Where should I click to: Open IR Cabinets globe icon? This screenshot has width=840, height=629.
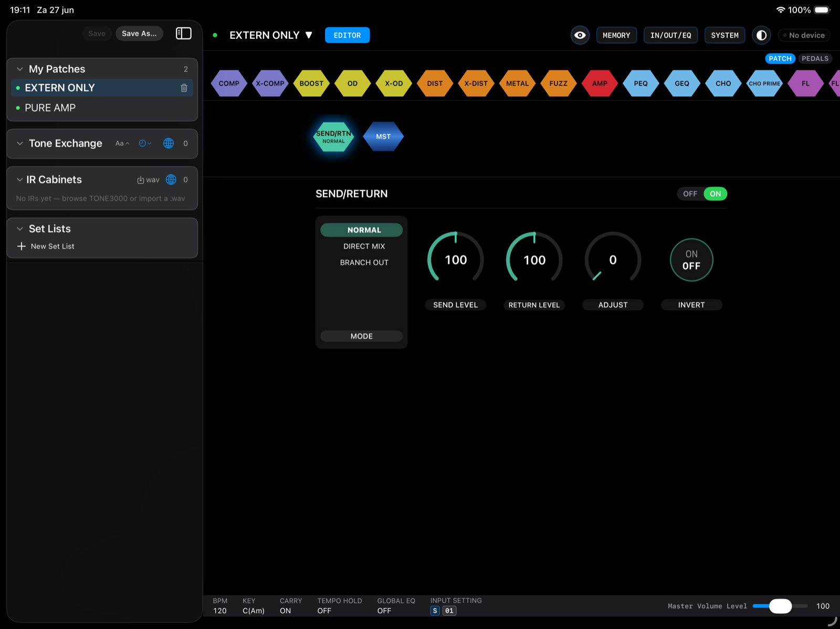[171, 179]
